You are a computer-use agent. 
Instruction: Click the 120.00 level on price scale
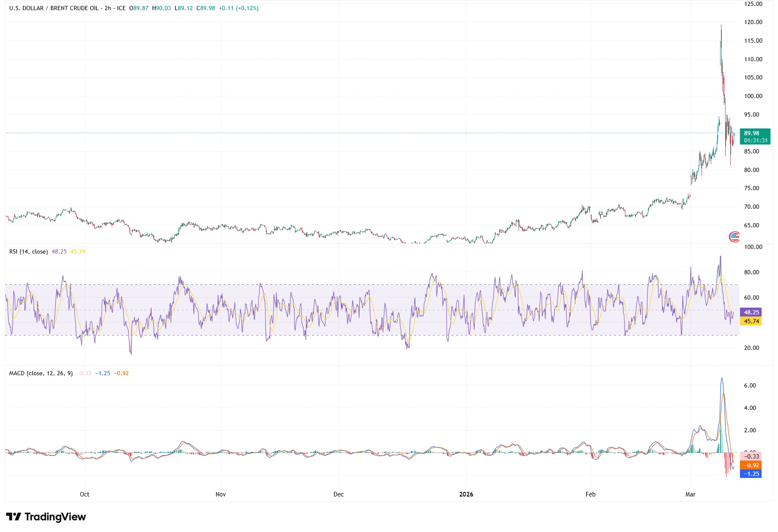coord(753,22)
